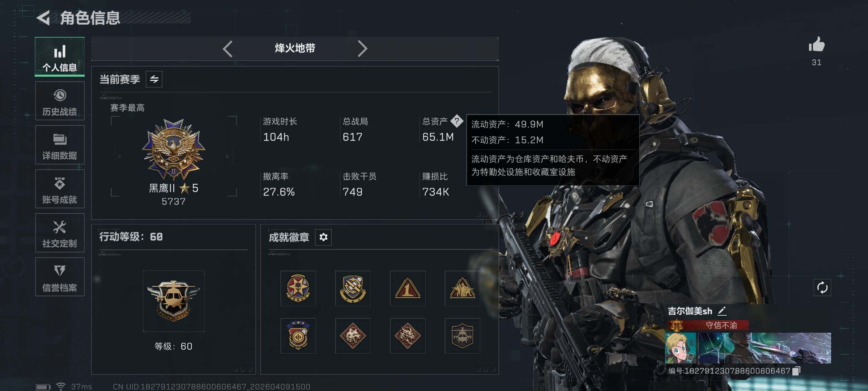The image size is (868, 391).
Task: Select the triangle number 1 badge
Action: (x=408, y=289)
